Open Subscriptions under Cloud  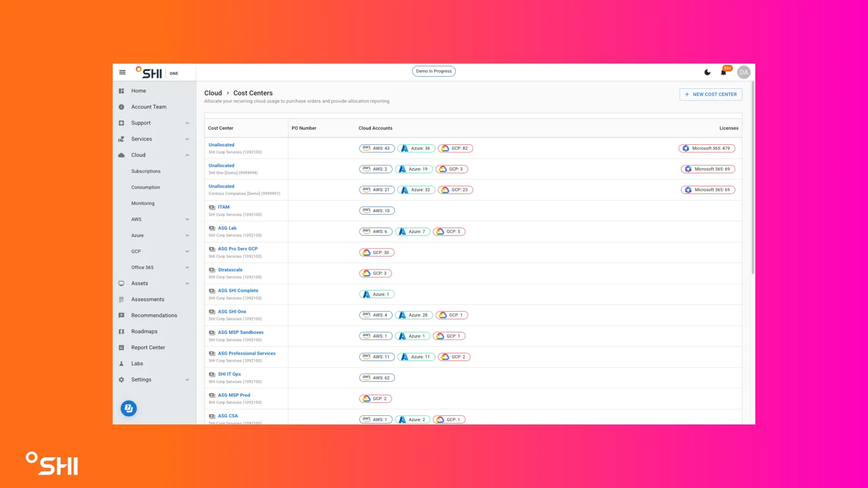(146, 171)
